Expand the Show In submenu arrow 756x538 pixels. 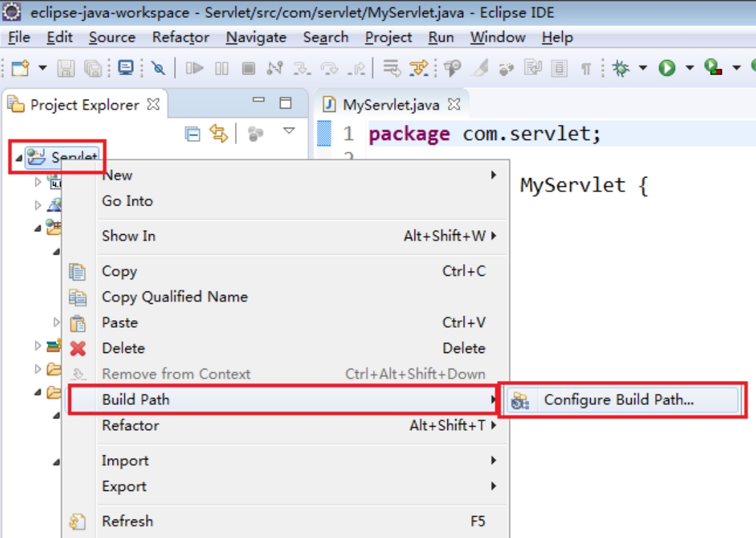[x=493, y=236]
